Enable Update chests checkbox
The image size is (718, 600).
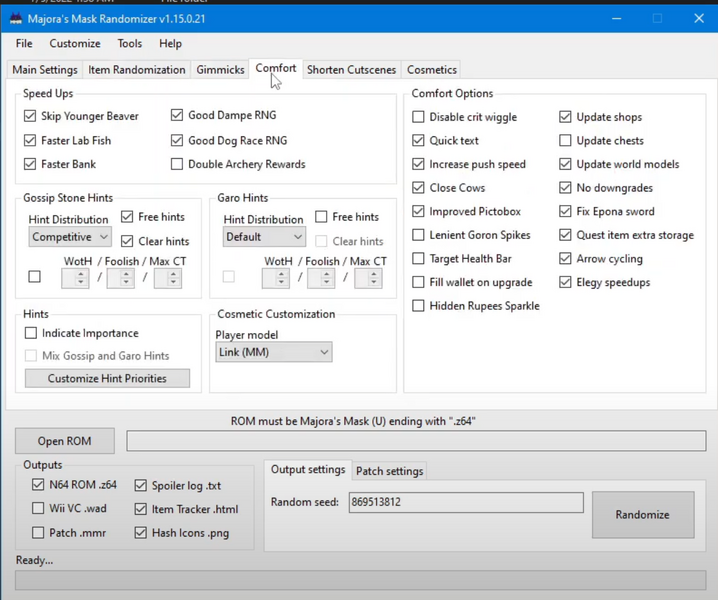coord(565,140)
